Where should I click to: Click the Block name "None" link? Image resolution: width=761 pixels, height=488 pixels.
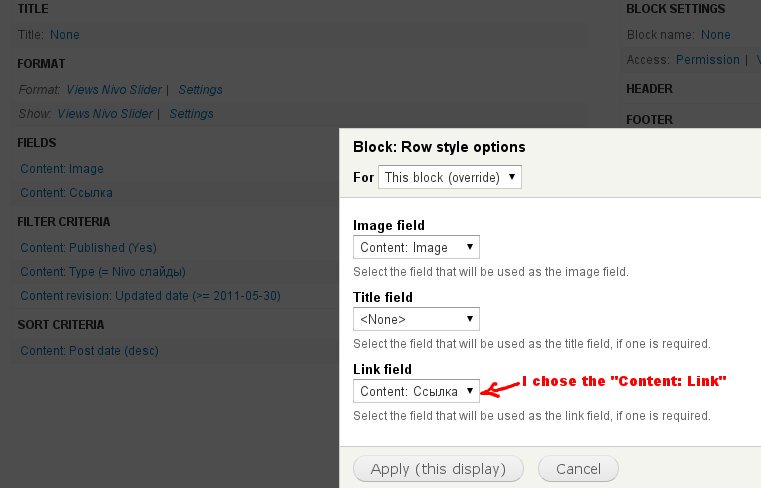[716, 35]
